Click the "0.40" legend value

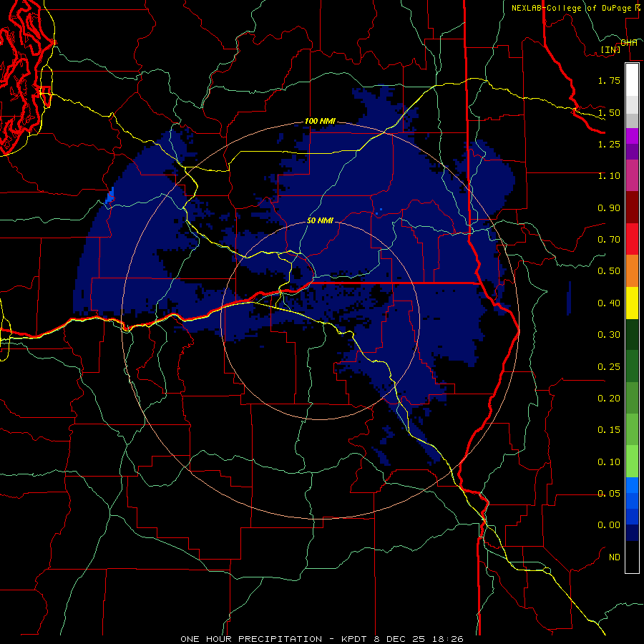pos(609,303)
